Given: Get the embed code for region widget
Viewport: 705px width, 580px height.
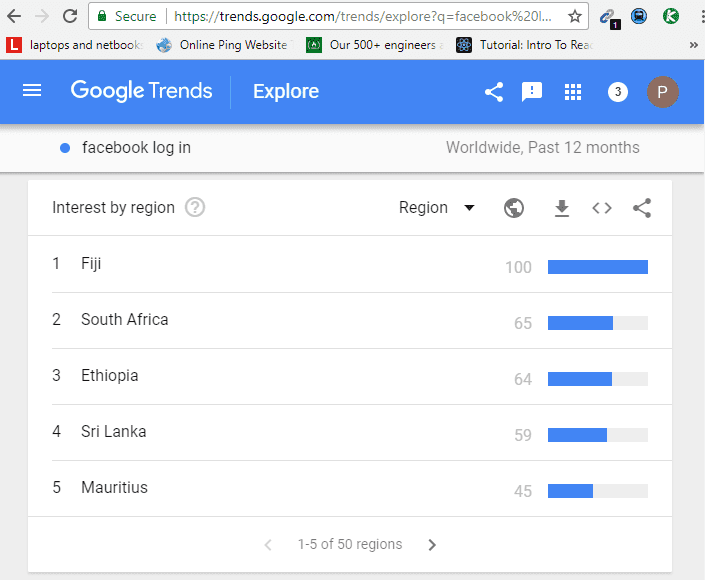Looking at the screenshot, I should [x=602, y=208].
